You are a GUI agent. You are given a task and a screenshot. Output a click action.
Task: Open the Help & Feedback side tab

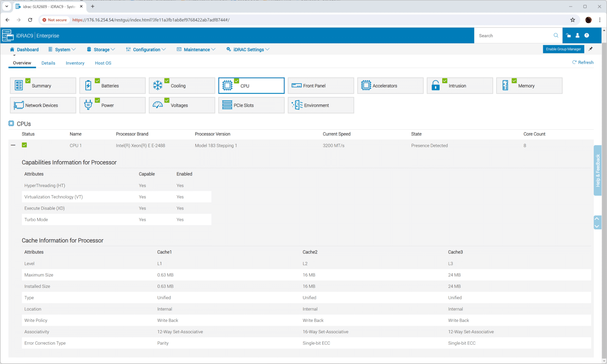[x=598, y=170]
